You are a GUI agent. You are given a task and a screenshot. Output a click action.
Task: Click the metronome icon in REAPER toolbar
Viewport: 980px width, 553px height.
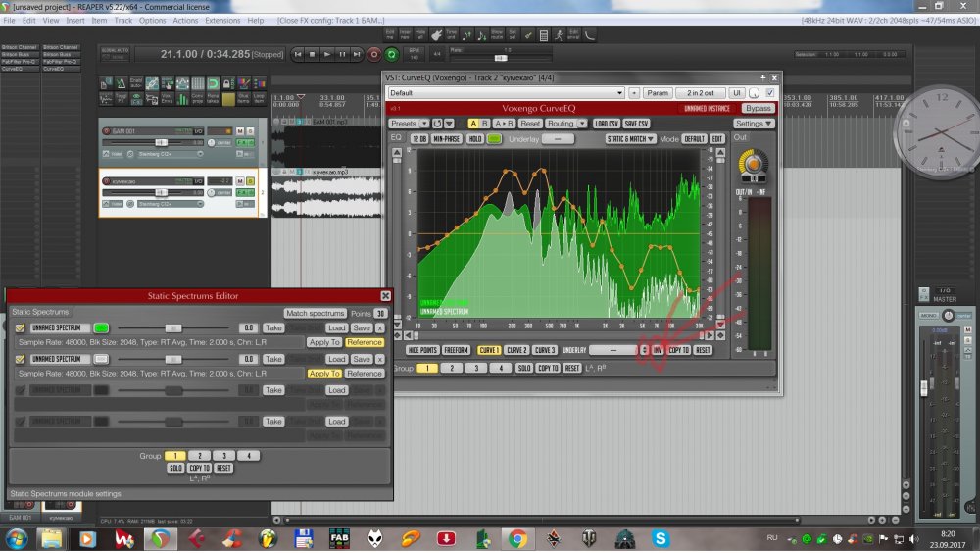click(122, 83)
